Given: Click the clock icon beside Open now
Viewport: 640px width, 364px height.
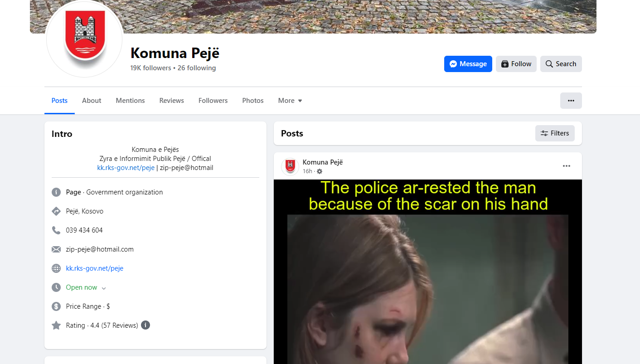Looking at the screenshot, I should [56, 287].
